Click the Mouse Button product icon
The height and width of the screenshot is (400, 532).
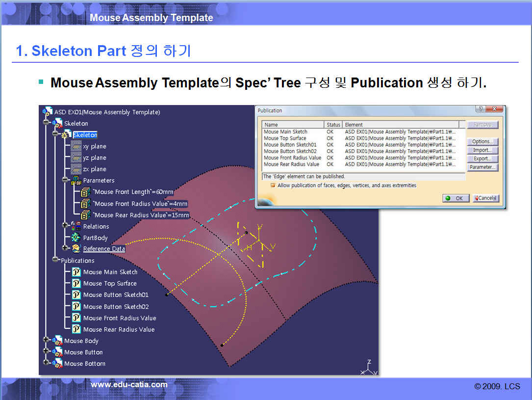coord(57,352)
